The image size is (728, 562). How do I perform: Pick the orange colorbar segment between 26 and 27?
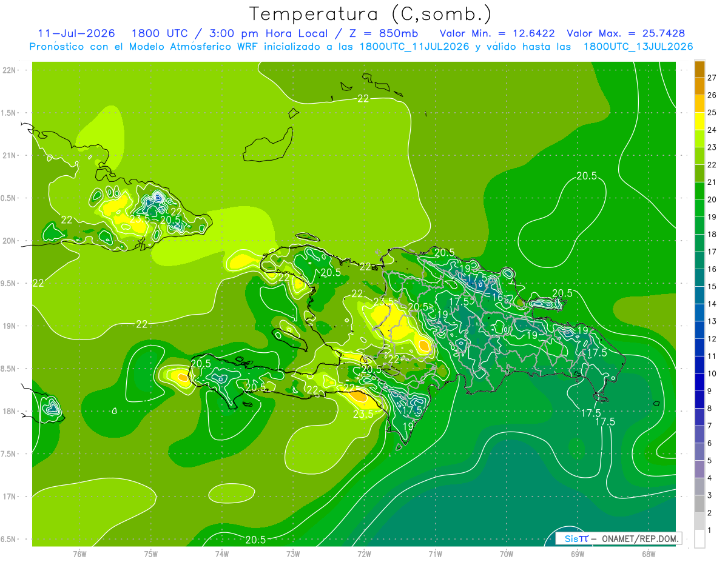(699, 87)
